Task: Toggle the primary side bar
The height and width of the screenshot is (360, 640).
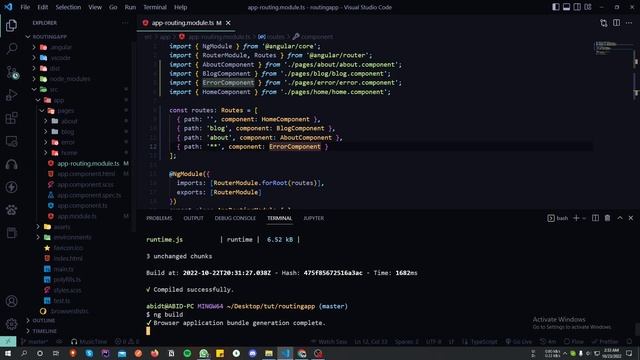Action: 556,7
